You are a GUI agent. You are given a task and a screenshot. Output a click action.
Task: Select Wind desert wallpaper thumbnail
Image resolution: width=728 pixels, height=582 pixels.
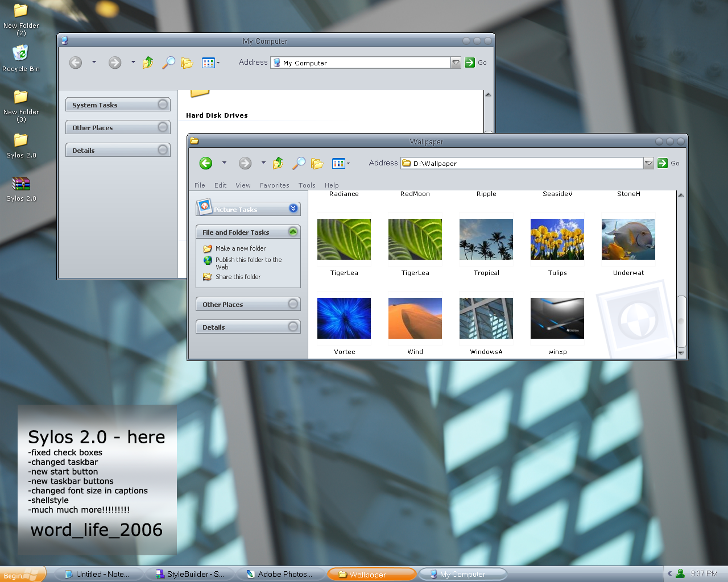415,318
